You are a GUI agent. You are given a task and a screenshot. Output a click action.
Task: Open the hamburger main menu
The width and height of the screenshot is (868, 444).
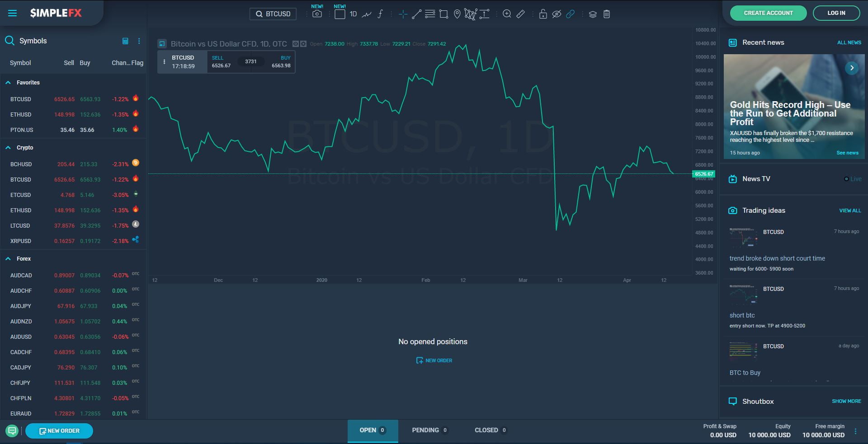tap(13, 13)
